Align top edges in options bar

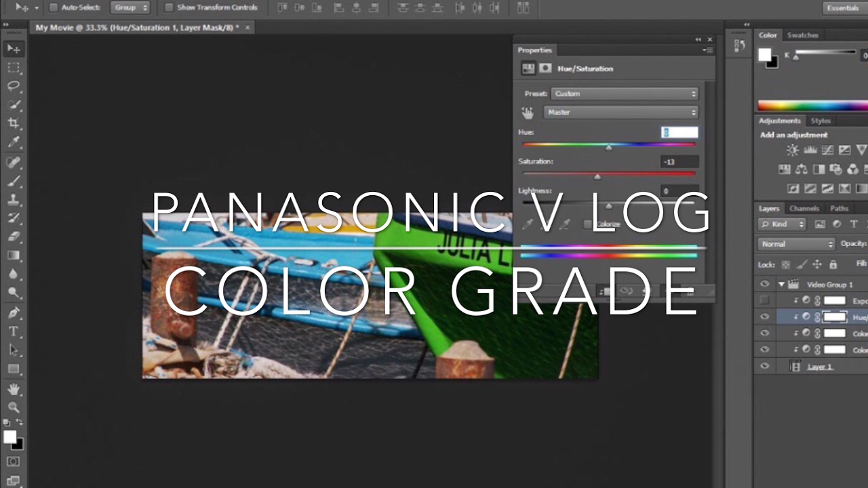283,7
